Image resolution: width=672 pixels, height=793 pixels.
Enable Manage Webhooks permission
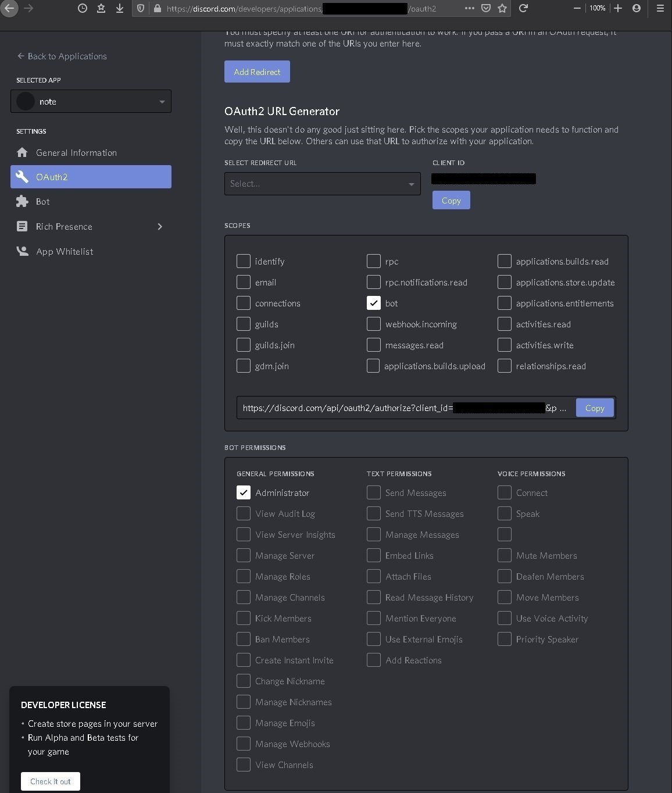click(244, 744)
